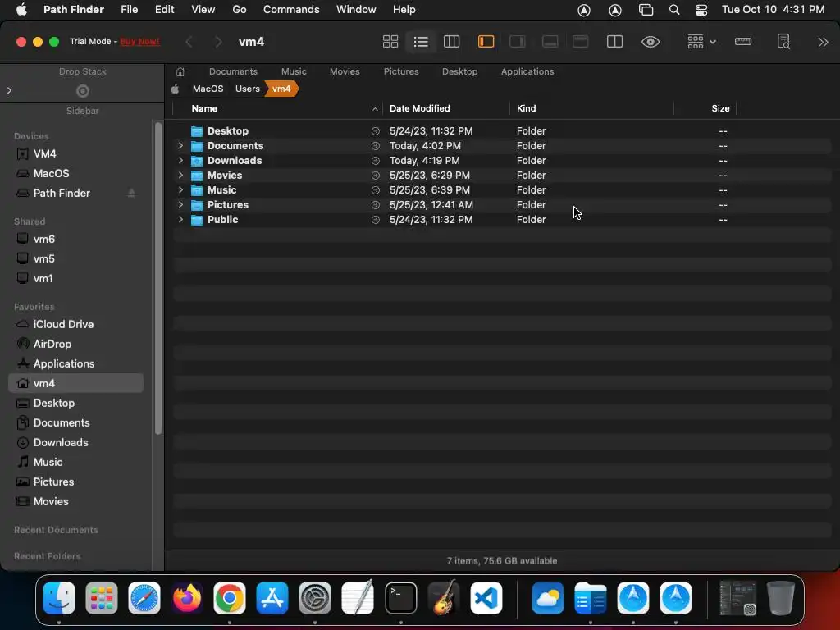Viewport: 840px width, 630px height.
Task: Expand the Documents folder row
Action: pos(180,146)
